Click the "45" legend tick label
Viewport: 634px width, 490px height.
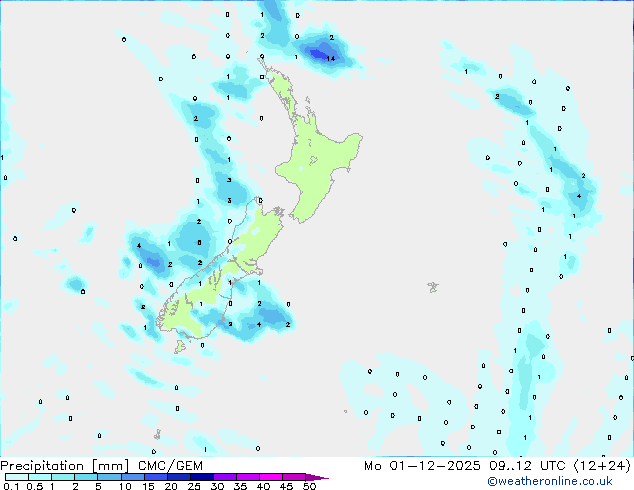click(286, 486)
